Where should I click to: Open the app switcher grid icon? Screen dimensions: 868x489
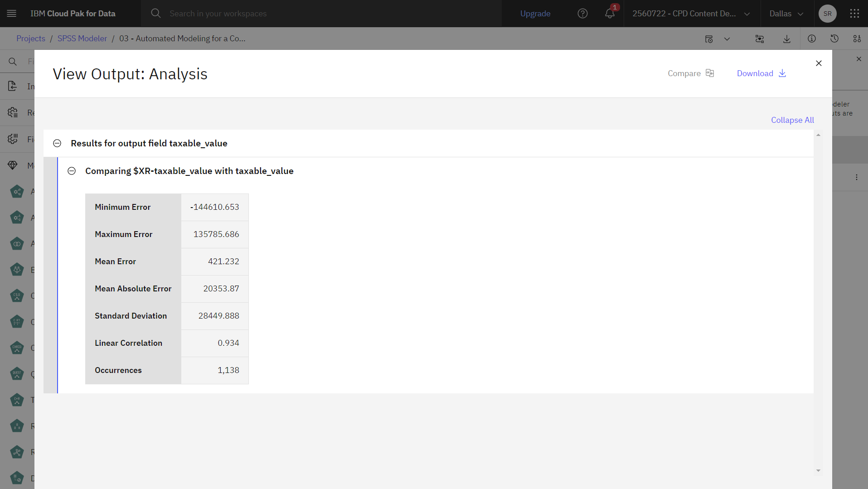(x=854, y=14)
